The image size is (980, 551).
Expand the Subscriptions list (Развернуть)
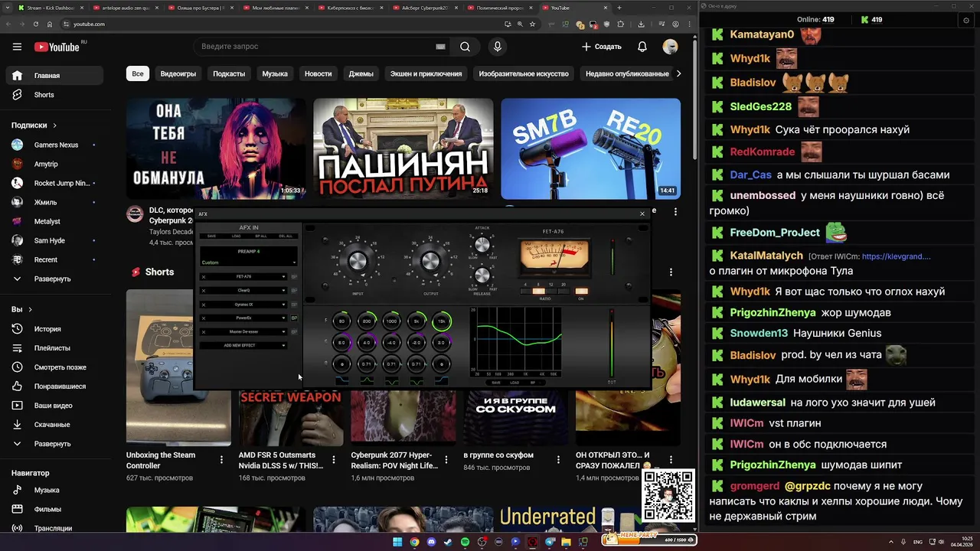55,279
